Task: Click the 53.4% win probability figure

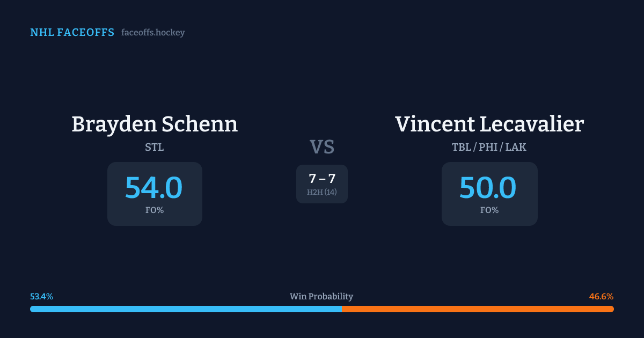Action: tap(41, 297)
